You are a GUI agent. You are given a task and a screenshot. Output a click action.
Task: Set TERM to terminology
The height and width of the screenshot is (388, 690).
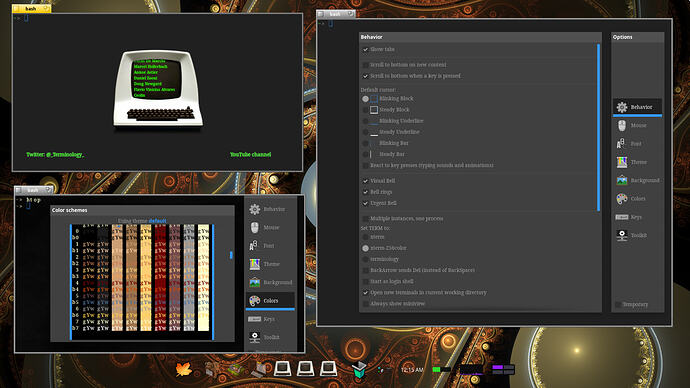point(365,259)
